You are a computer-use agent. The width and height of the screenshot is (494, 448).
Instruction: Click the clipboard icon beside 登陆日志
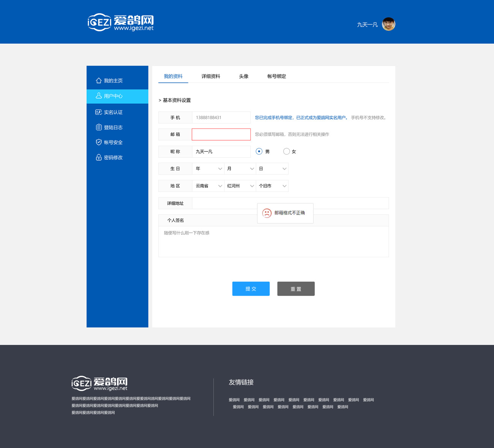click(99, 127)
